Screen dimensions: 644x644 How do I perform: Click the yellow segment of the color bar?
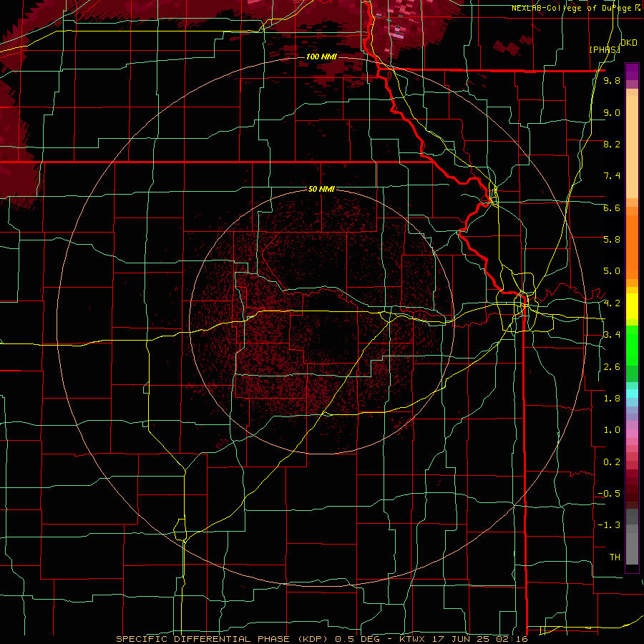click(x=632, y=306)
